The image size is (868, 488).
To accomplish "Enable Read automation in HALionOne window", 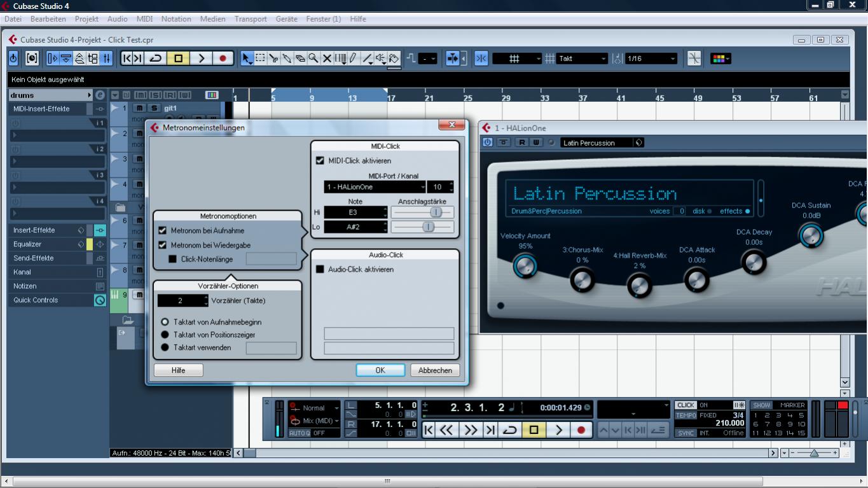I will click(x=522, y=143).
